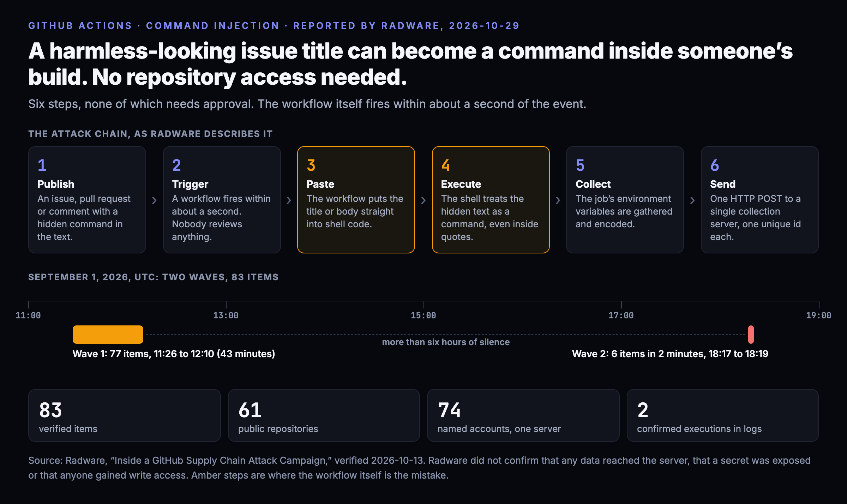This screenshot has height=504, width=847.
Task: Select the 61 public repositories stat card
Action: point(324,415)
